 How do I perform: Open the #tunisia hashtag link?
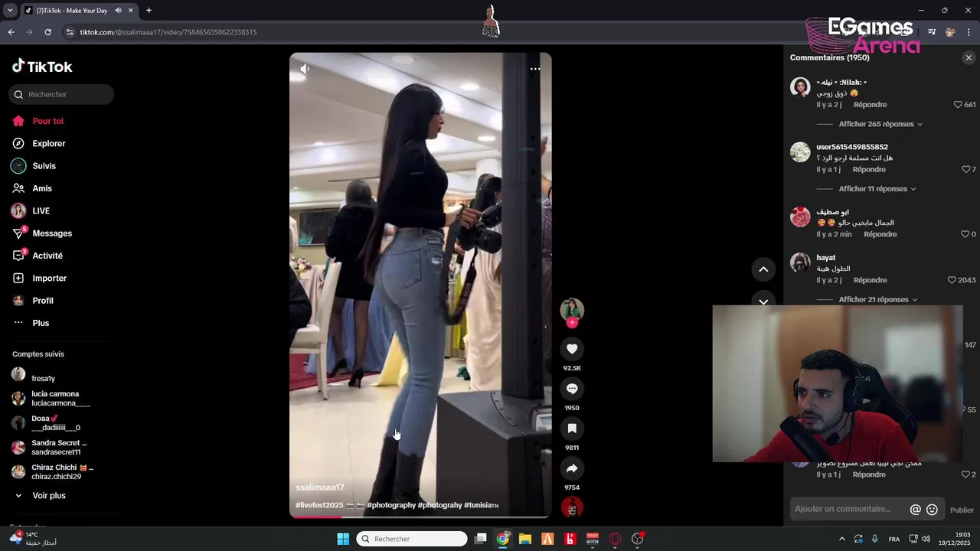point(481,506)
